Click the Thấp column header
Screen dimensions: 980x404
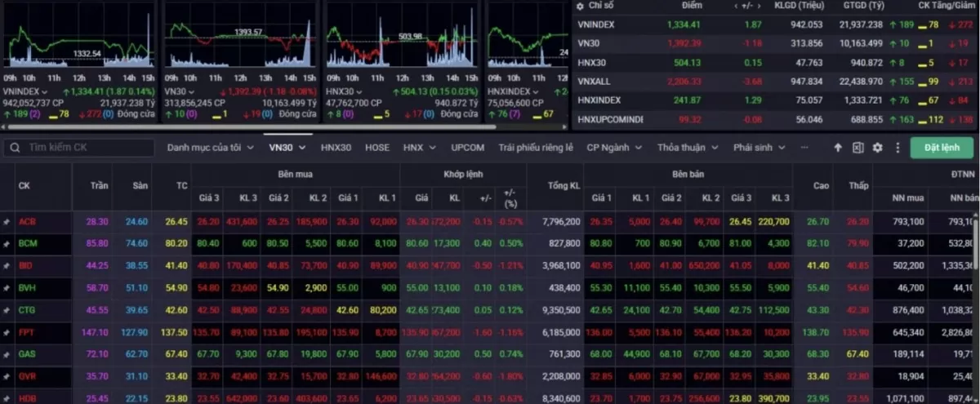[858, 186]
